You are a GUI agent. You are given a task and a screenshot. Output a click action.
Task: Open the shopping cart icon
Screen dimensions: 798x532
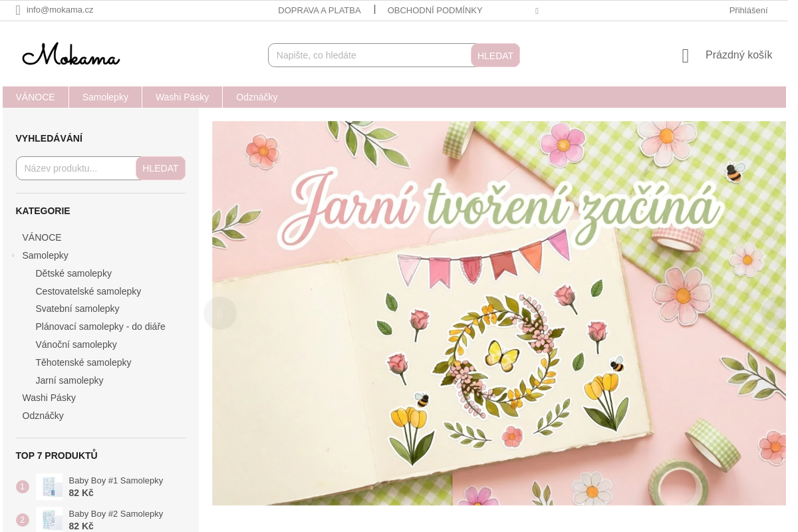(x=685, y=56)
